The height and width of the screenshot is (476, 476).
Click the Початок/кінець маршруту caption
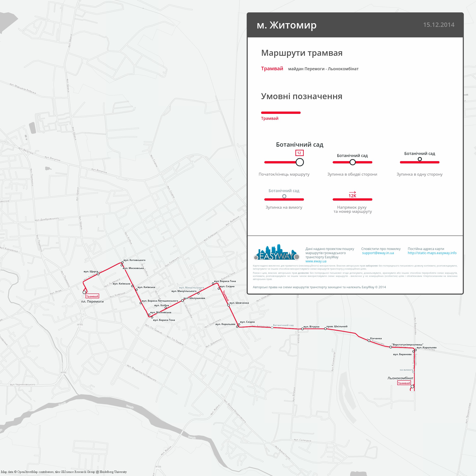click(x=284, y=174)
